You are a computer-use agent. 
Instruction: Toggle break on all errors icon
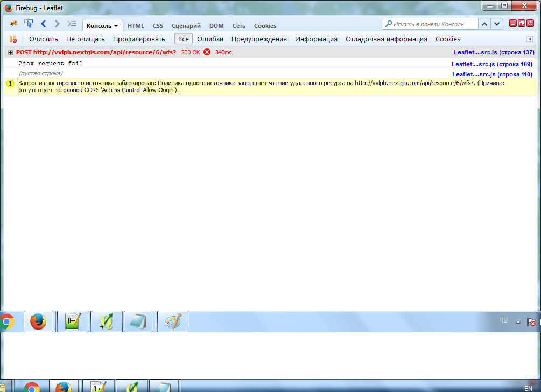coord(13,39)
